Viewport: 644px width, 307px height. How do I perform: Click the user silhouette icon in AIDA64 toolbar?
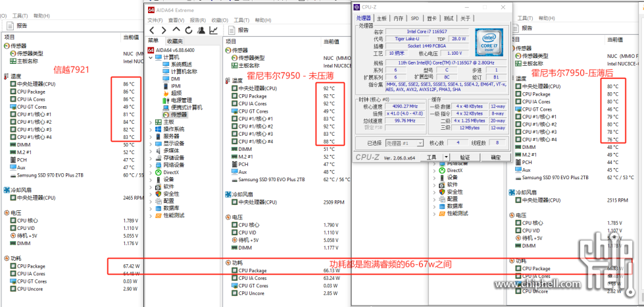tap(201, 30)
